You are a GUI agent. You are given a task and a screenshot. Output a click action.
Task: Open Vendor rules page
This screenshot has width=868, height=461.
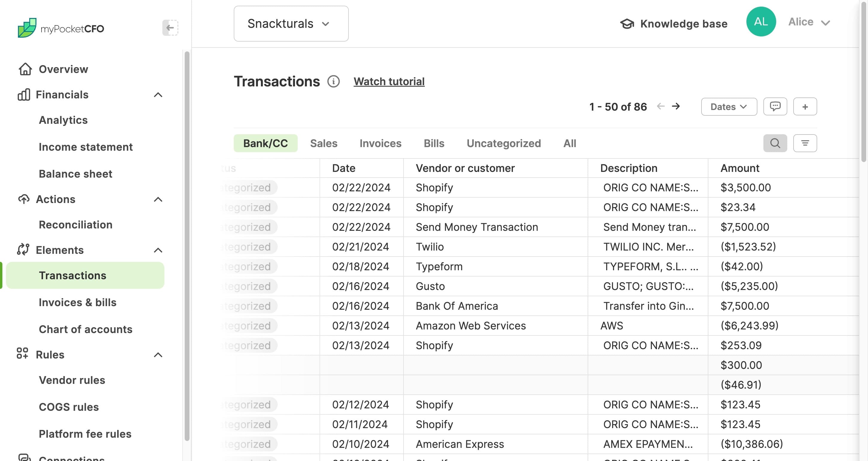(72, 380)
